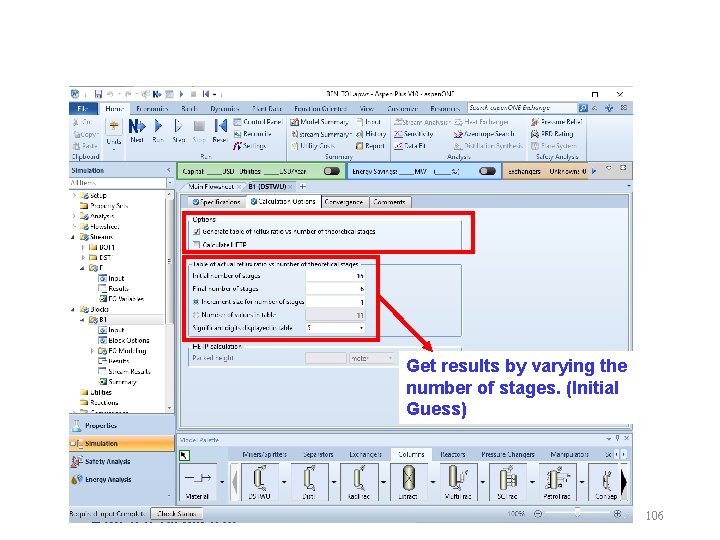Expand the EO Modeling node under B1
The height and width of the screenshot is (540, 720).
click(92, 351)
